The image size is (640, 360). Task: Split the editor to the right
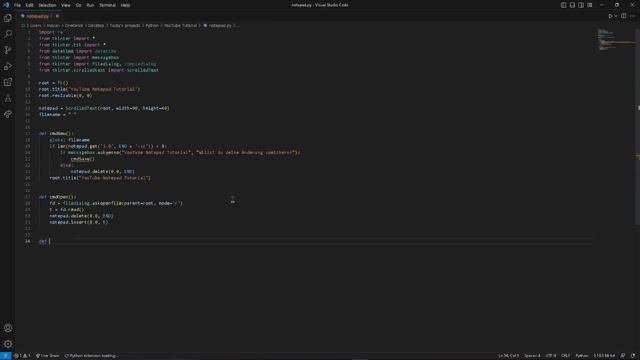(624, 16)
